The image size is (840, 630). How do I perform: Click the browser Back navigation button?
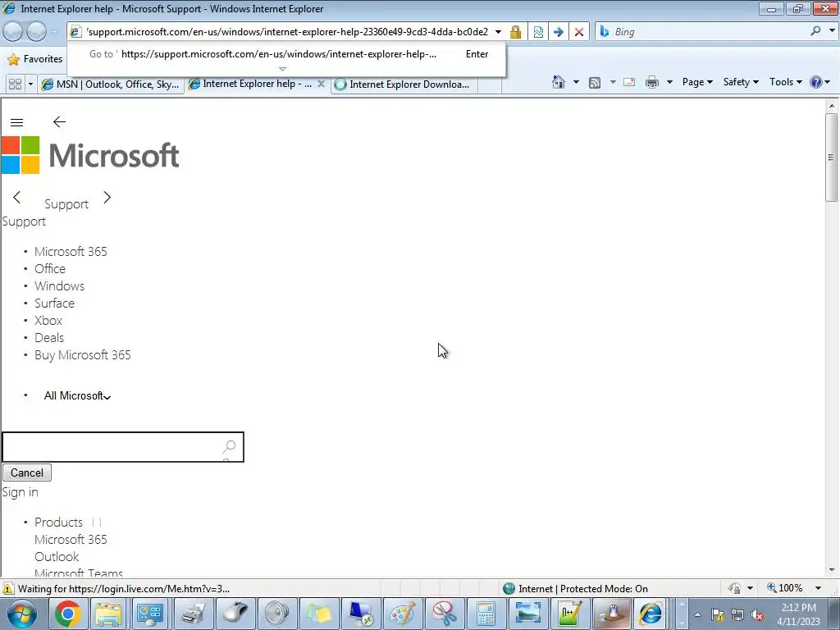[x=13, y=32]
